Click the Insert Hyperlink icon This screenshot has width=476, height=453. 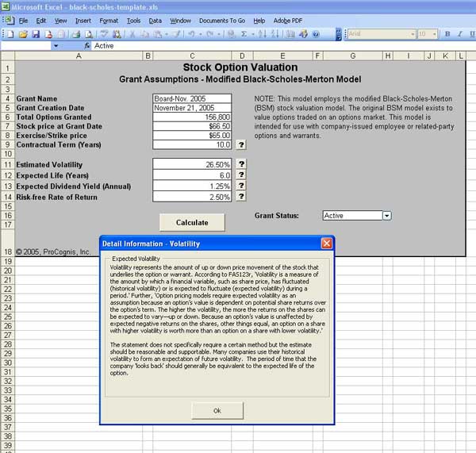(x=232, y=34)
